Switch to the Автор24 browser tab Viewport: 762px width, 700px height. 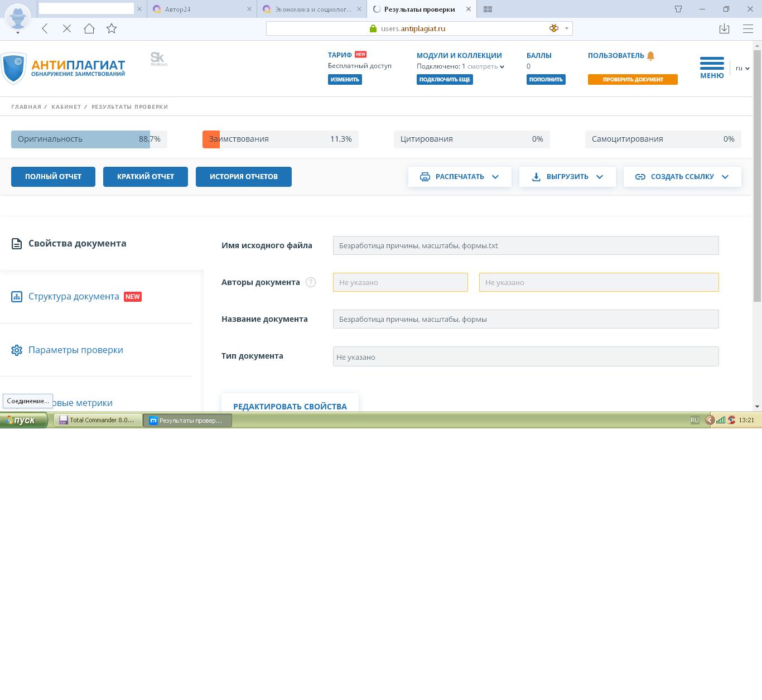(x=201, y=9)
